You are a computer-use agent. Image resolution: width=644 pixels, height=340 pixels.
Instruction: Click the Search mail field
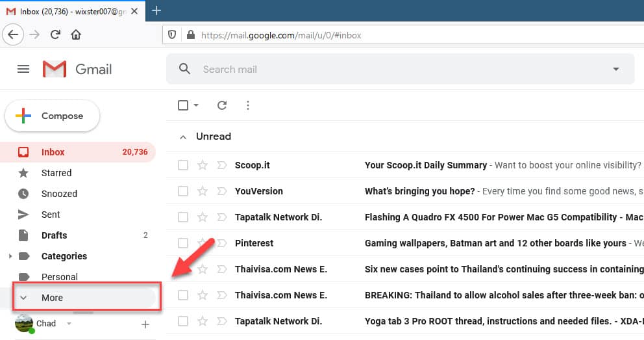pyautogui.click(x=401, y=69)
